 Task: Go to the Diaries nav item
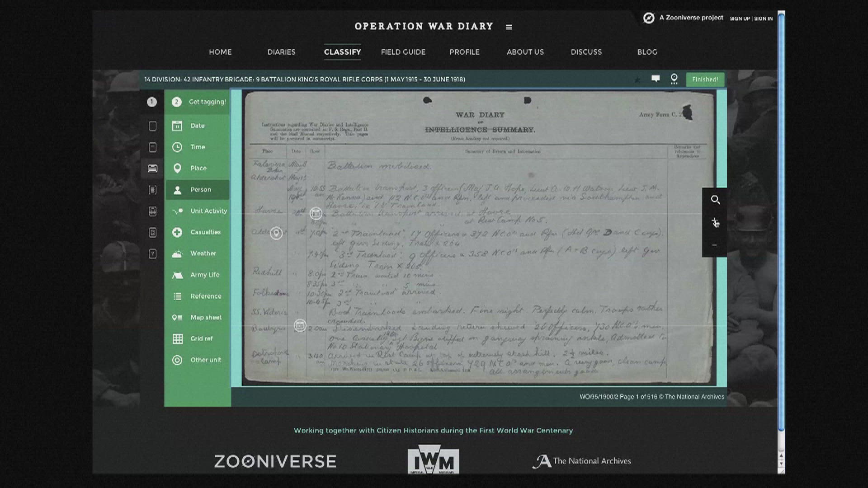(x=281, y=52)
